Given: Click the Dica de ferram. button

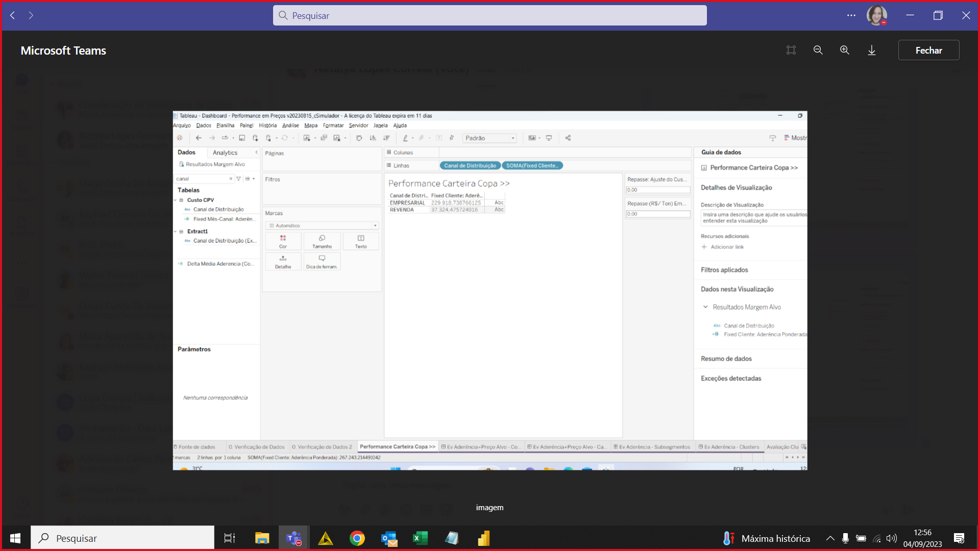Looking at the screenshot, I should [322, 262].
